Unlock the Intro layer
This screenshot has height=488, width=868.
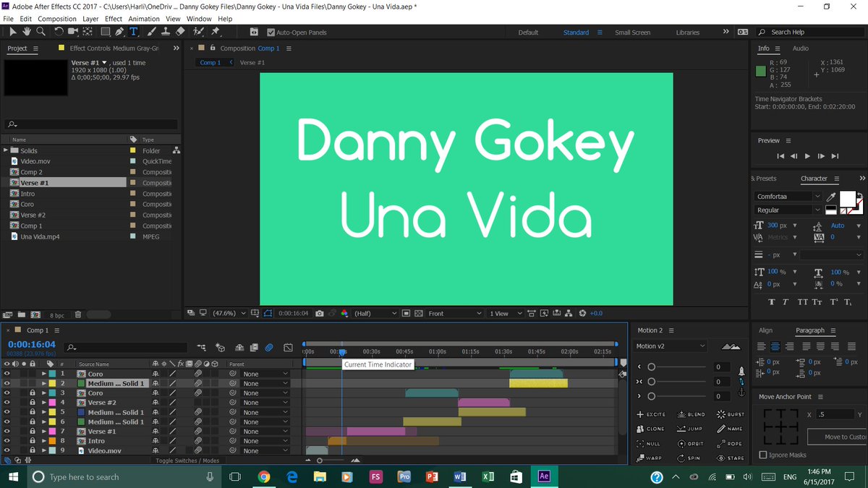coord(33,441)
